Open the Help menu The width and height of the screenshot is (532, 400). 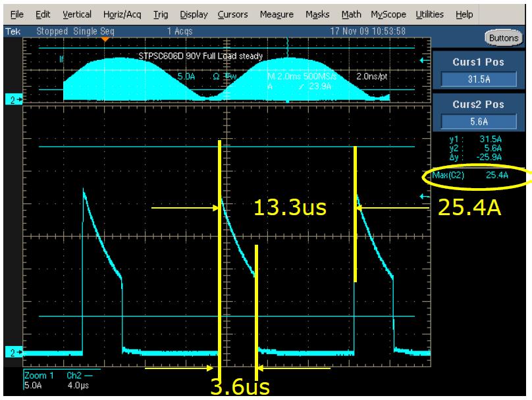click(x=464, y=14)
